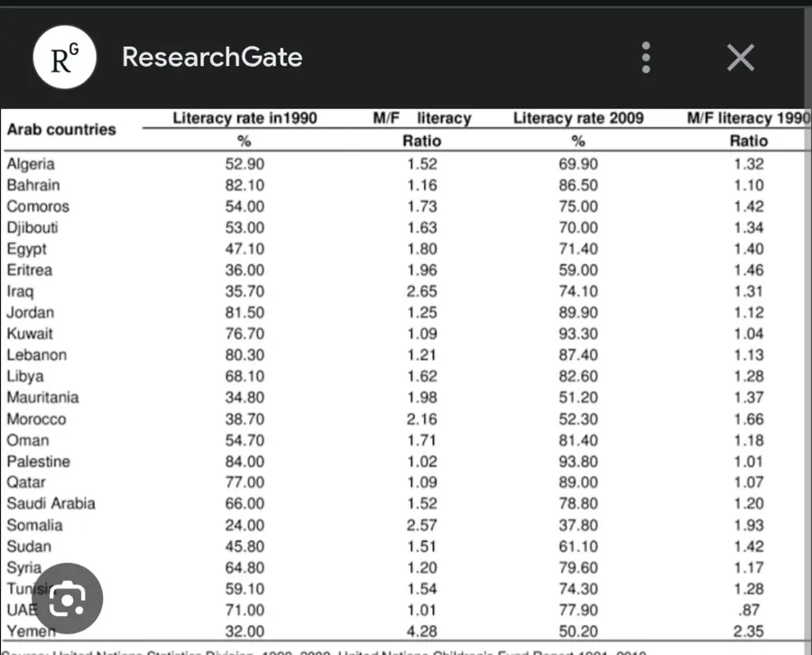Select the Eritrea row label
The image size is (812, 655).
(30, 271)
